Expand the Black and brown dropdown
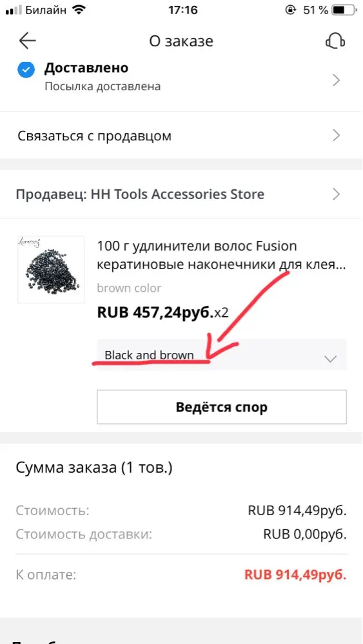Screen dimensions: 363x644 pyautogui.click(x=222, y=355)
